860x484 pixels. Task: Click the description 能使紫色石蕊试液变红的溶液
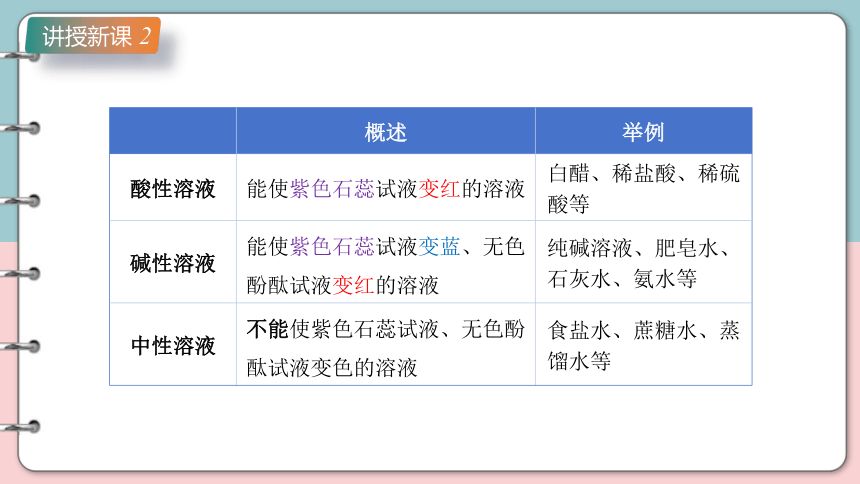point(386,189)
